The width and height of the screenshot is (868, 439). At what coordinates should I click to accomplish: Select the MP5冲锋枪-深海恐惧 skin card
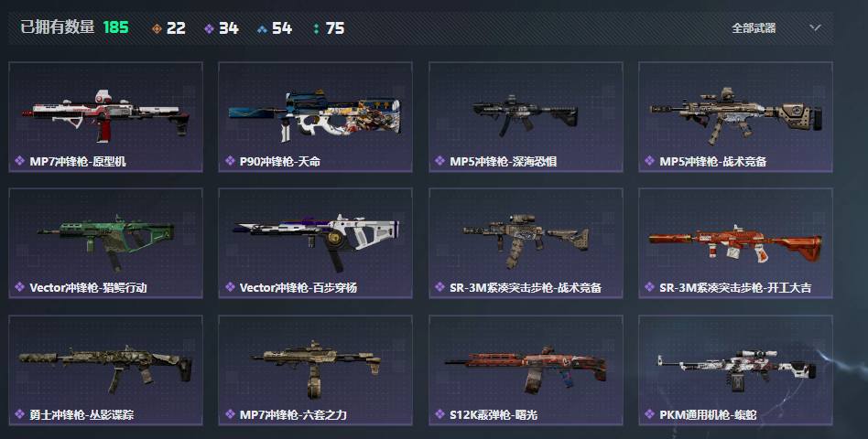pos(526,117)
